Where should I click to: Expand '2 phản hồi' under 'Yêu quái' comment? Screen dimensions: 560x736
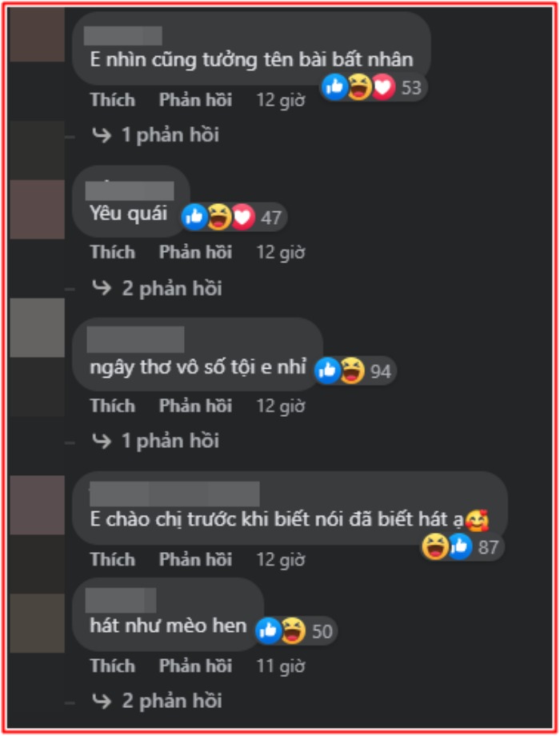click(157, 288)
